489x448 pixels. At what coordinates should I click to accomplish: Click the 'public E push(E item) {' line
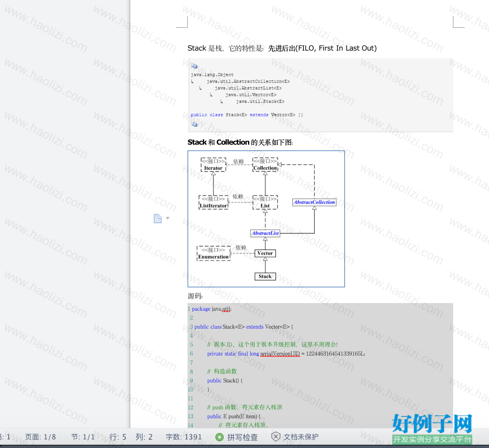(234, 416)
